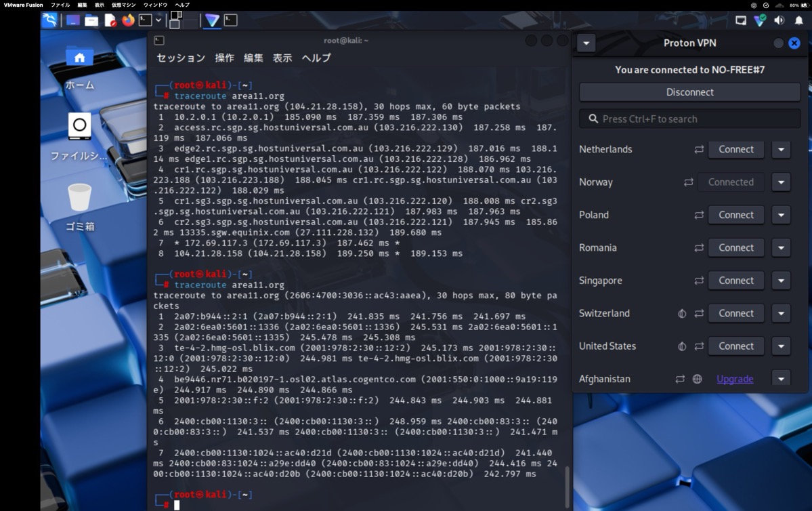Image resolution: width=812 pixels, height=511 pixels.
Task: Click the Romania P2P arrows icon
Action: tap(699, 248)
